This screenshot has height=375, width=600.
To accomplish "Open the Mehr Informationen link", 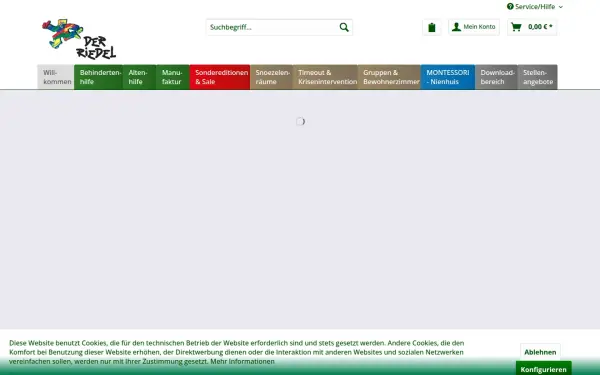I will pyautogui.click(x=242, y=361).
